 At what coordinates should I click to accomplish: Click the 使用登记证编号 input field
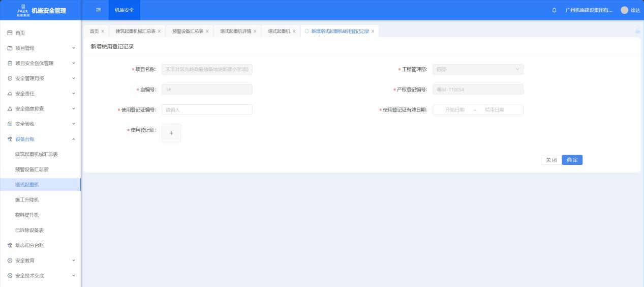point(207,109)
